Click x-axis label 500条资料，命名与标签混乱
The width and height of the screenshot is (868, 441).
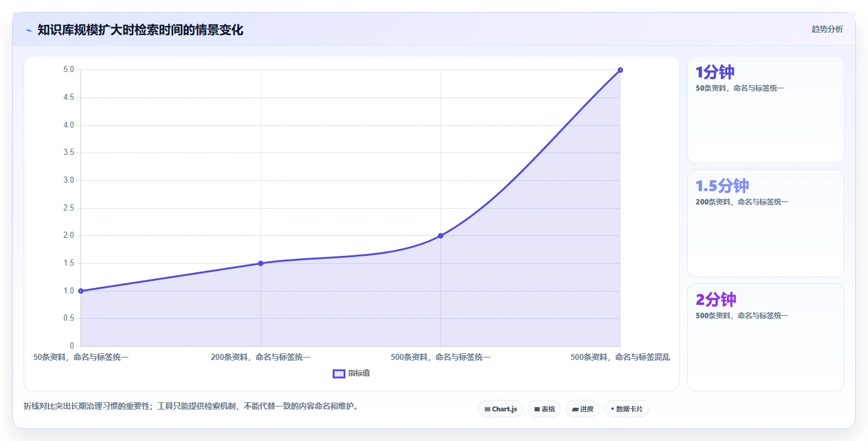(620, 357)
